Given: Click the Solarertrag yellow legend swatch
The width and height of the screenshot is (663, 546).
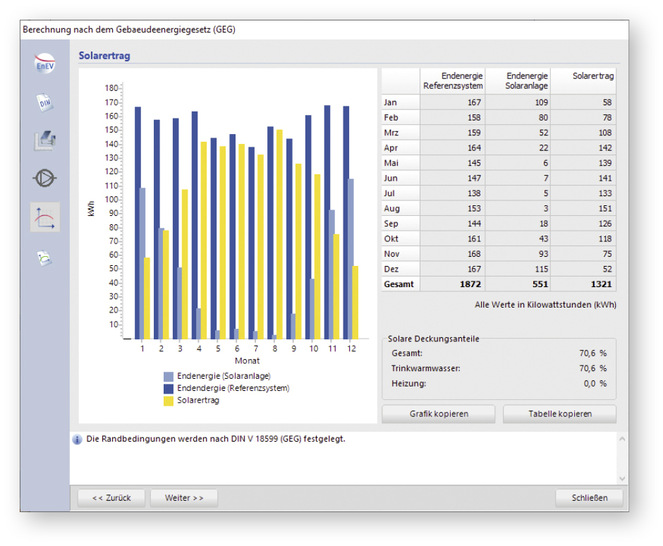Looking at the screenshot, I should pos(167,400).
